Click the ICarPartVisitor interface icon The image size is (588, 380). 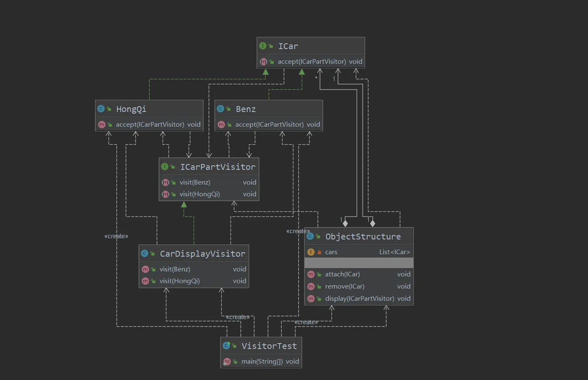(165, 167)
